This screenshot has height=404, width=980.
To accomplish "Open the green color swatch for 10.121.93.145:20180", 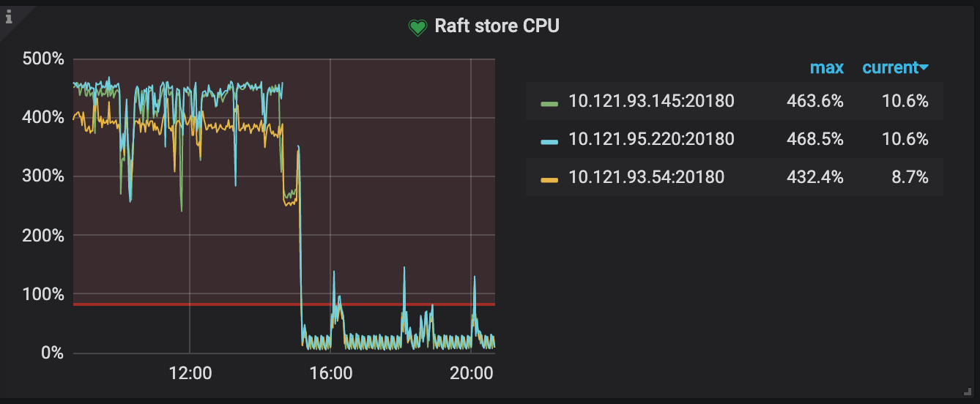I will (549, 103).
